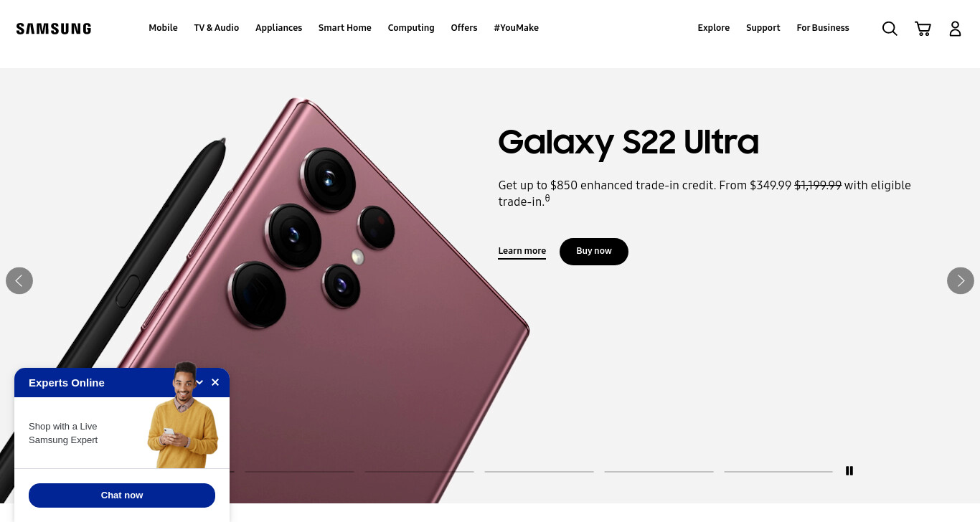980x522 pixels.
Task: Open the search magnifier icon
Action: coord(890,29)
